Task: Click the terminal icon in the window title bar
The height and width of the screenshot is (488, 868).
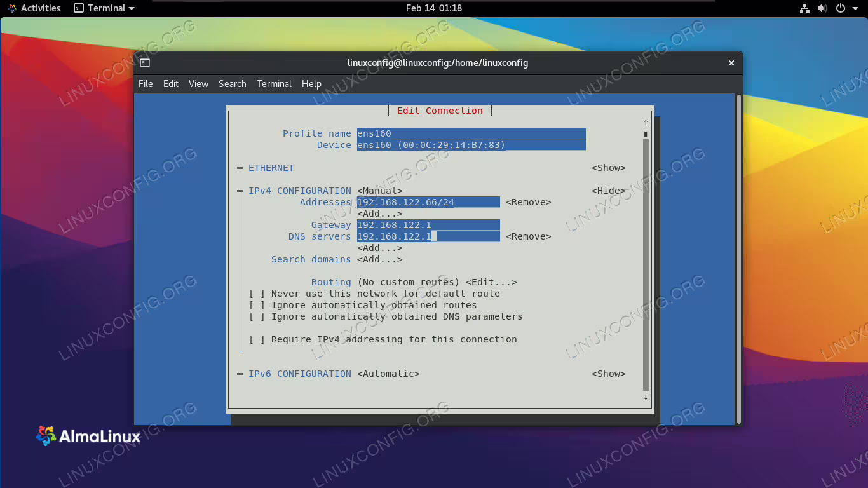Action: click(x=145, y=63)
